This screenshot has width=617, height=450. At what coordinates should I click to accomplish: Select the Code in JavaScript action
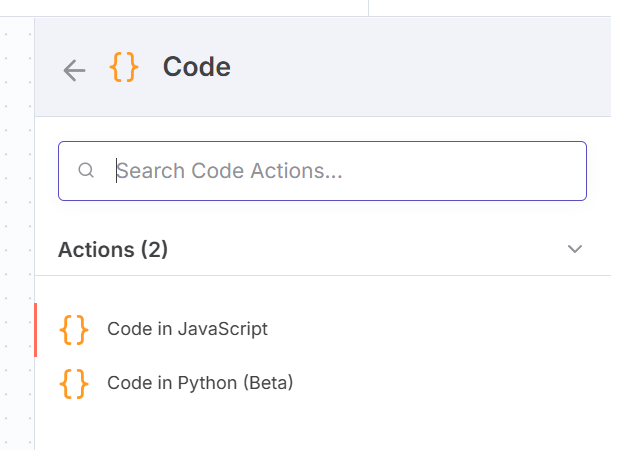click(187, 329)
